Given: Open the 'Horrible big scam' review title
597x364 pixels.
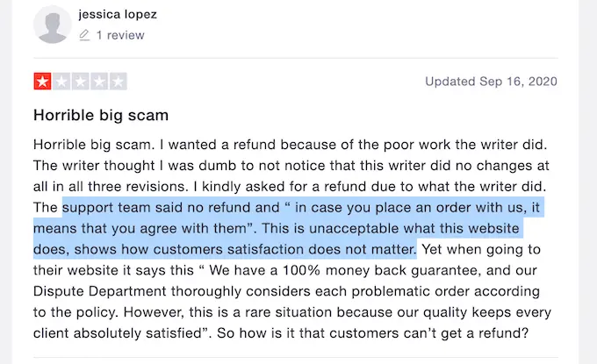Looking at the screenshot, I should click(101, 115).
